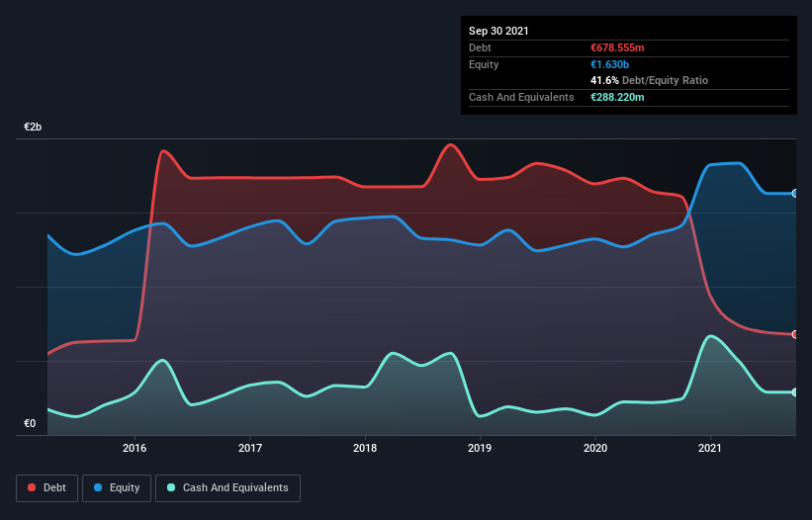
Task: Click the 2020 x-axis label
Action: click(x=595, y=448)
